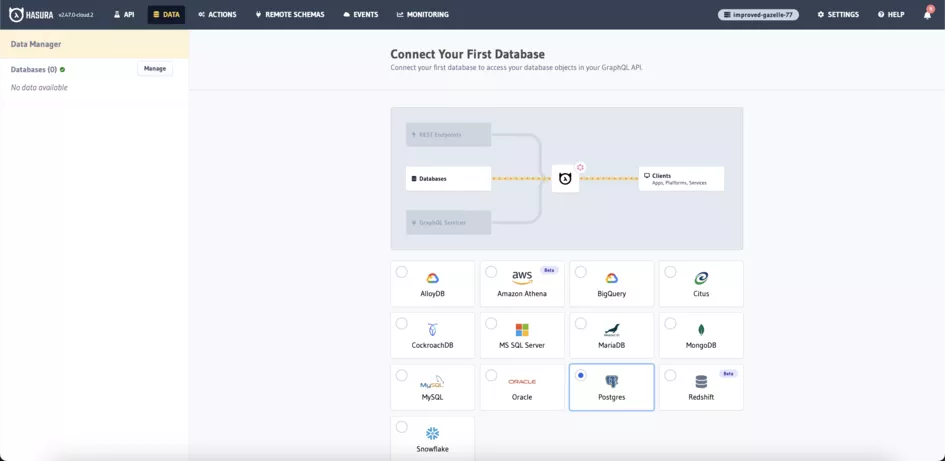Select the MS SQL Server radio button
Viewport: 945px width, 461px height.
491,324
